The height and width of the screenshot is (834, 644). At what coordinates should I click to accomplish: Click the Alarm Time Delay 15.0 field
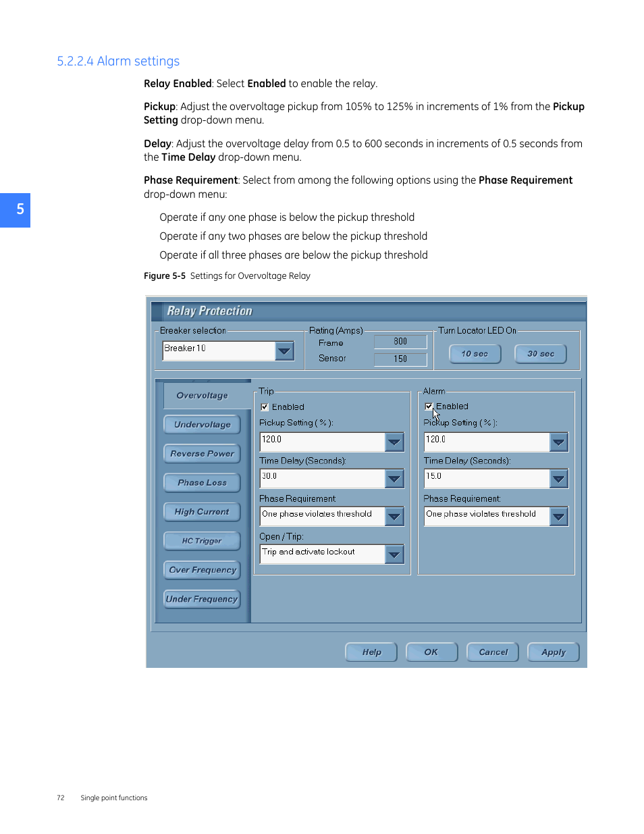coord(487,479)
